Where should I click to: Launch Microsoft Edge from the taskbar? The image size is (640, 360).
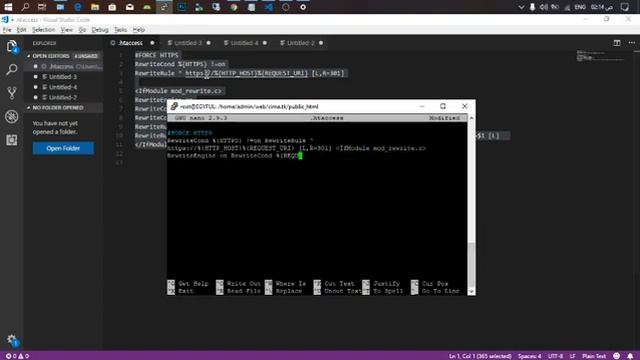(77, 7)
